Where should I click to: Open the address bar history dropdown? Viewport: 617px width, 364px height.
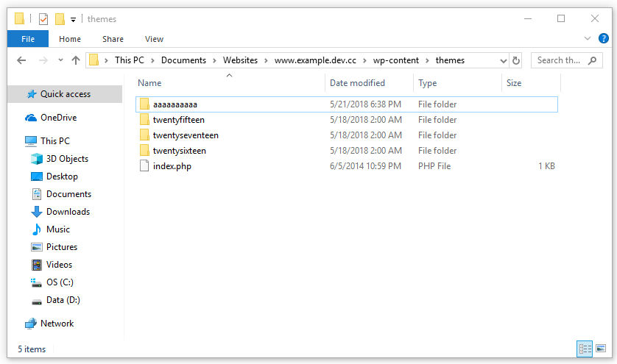503,60
